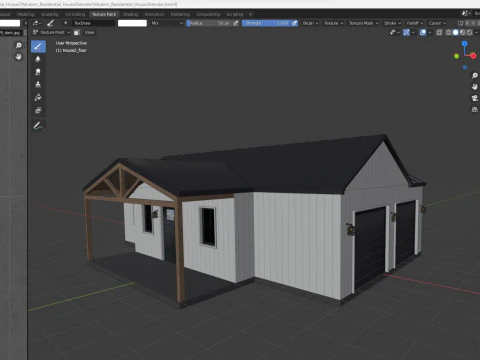Open the Mix blend mode dropdown

[x=167, y=23]
